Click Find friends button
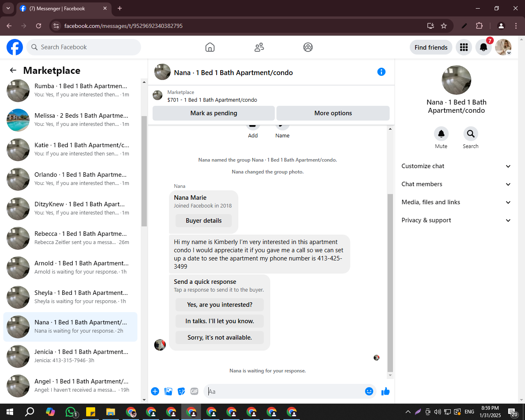The height and width of the screenshot is (420, 525). click(x=431, y=47)
